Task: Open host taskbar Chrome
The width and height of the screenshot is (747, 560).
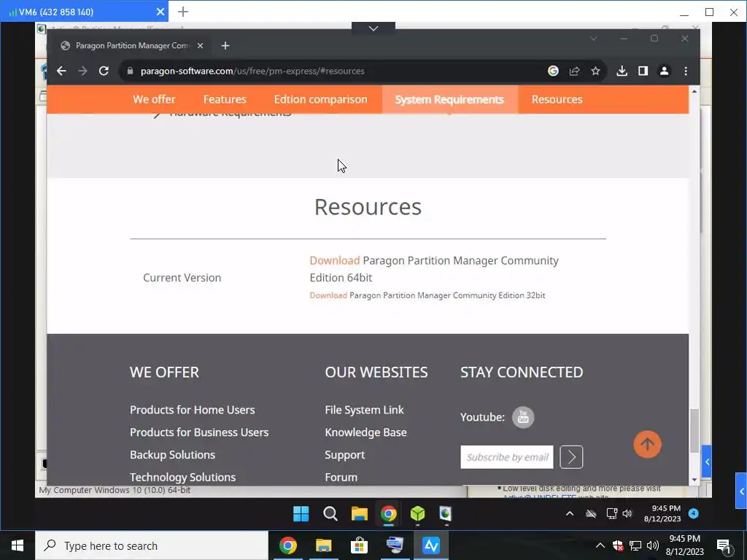Action: 287,545
